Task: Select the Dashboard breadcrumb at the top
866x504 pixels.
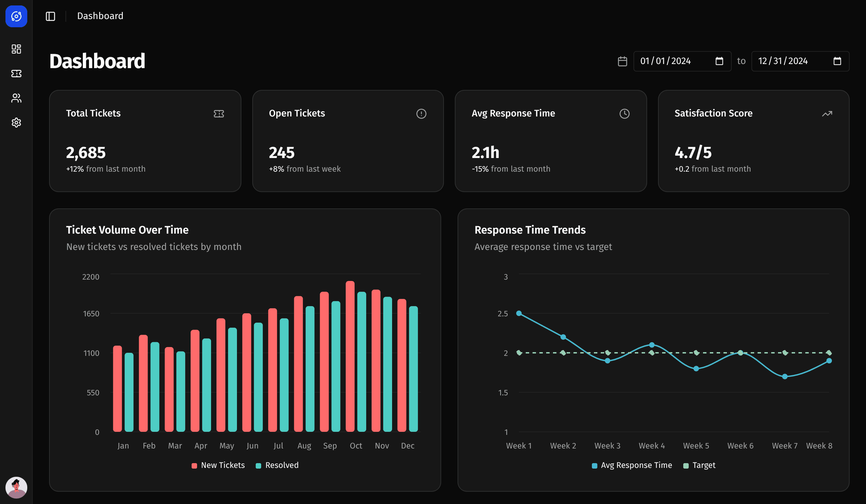Action: tap(100, 16)
